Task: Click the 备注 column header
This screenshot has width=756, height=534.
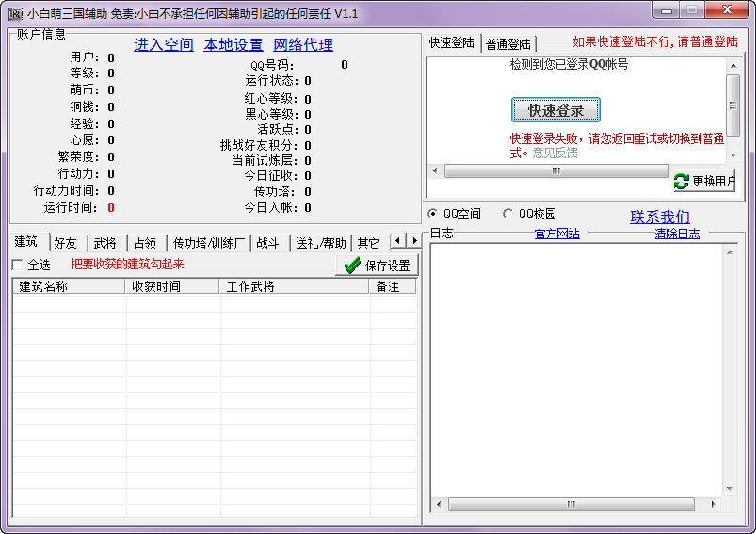Action: pyautogui.click(x=393, y=286)
